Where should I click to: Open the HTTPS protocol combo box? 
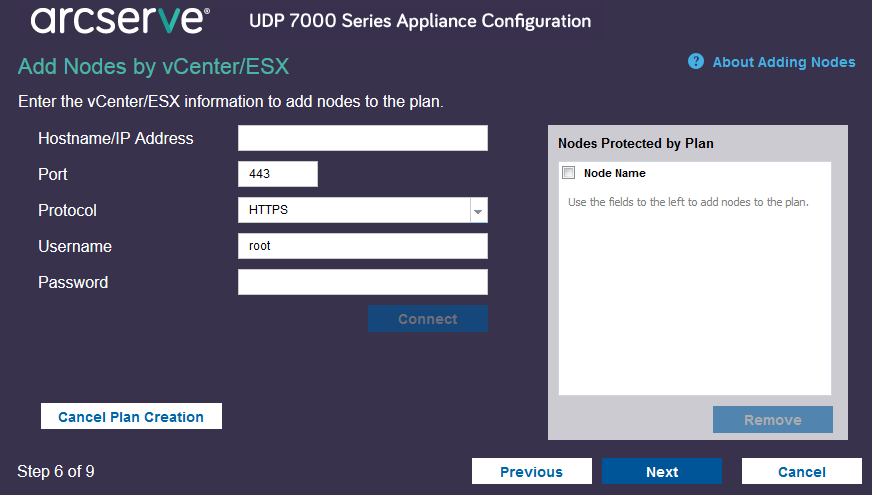click(x=354, y=211)
